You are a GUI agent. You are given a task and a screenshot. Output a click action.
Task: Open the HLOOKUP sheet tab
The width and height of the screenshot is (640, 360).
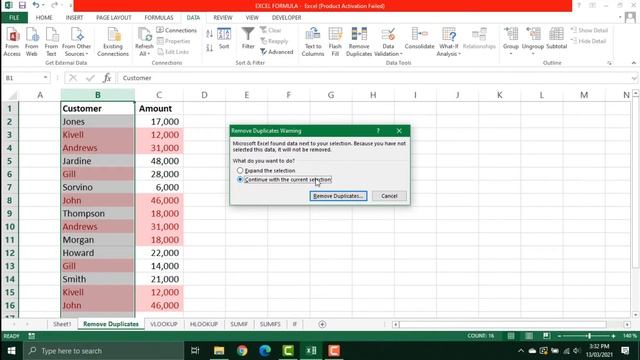(203, 324)
